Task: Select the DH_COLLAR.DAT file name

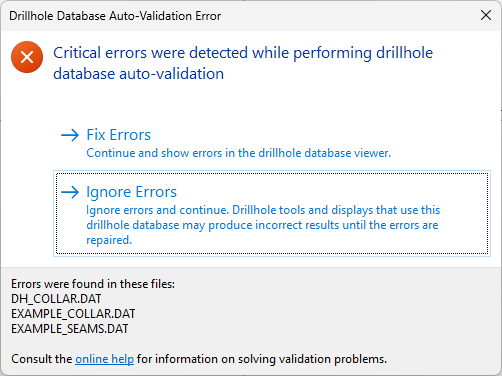Action: coord(56,299)
